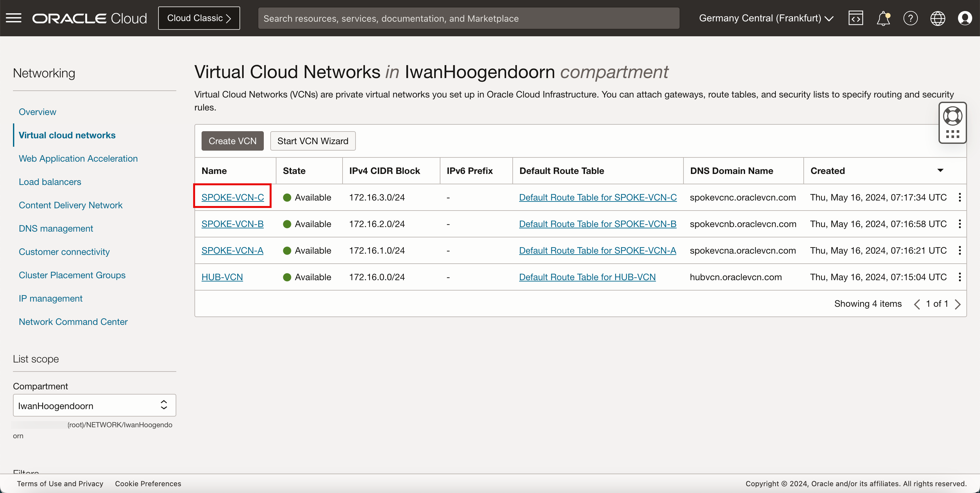
Task: Open Default Route Table for SPOKE-VCN-A
Action: tap(597, 250)
